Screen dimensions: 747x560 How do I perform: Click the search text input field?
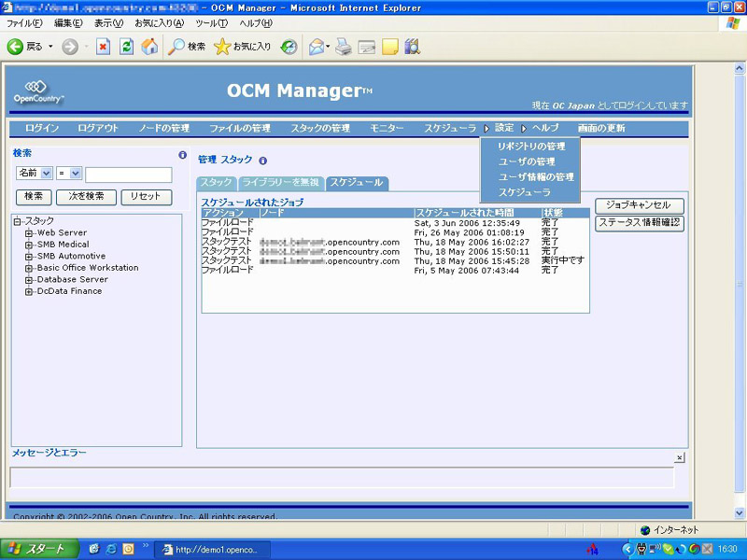[x=129, y=175]
